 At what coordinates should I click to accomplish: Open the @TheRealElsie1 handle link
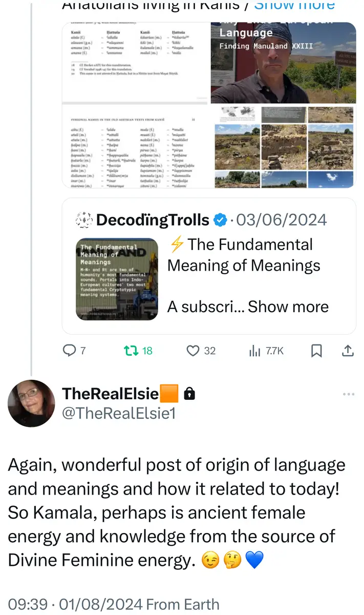(x=119, y=413)
